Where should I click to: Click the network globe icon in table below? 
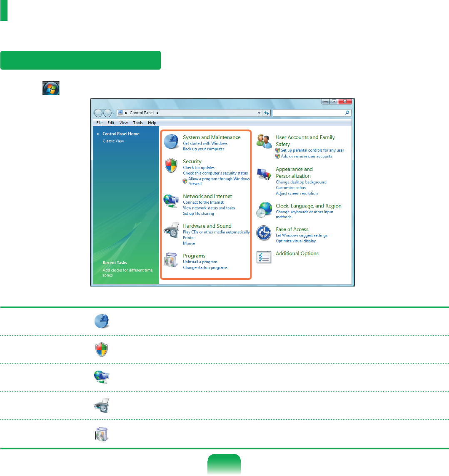coord(102,377)
